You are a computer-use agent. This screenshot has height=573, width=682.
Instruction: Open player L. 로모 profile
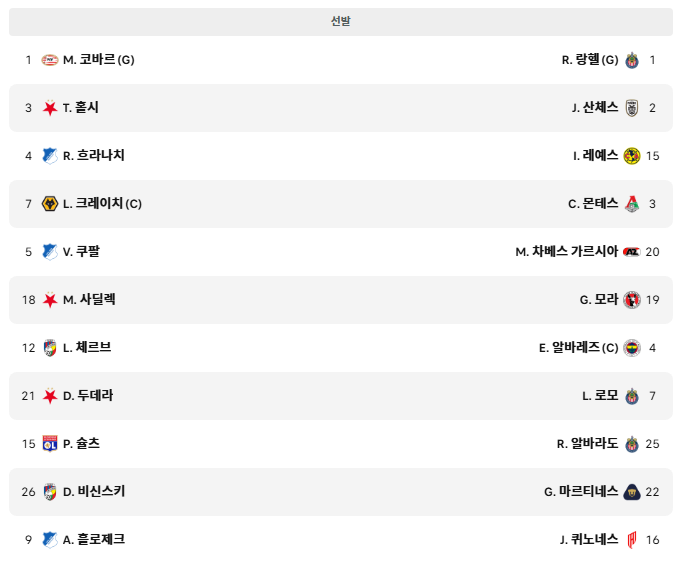coord(600,395)
